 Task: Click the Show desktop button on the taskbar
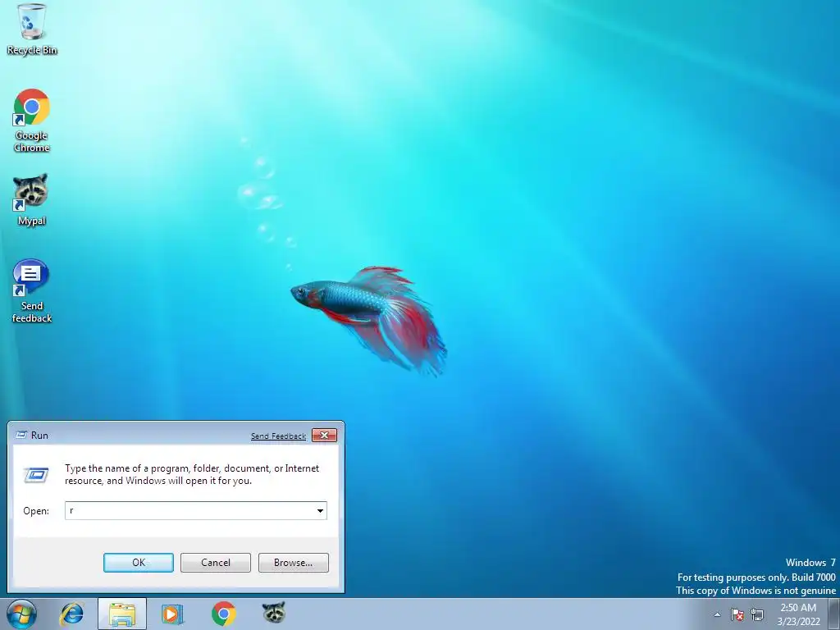pyautogui.click(x=834, y=614)
